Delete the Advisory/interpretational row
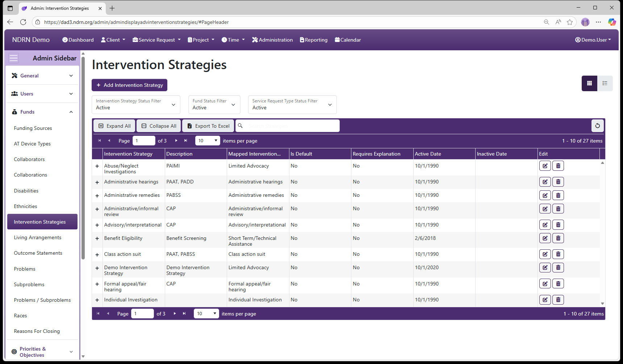The height and width of the screenshot is (364, 623). click(x=558, y=225)
